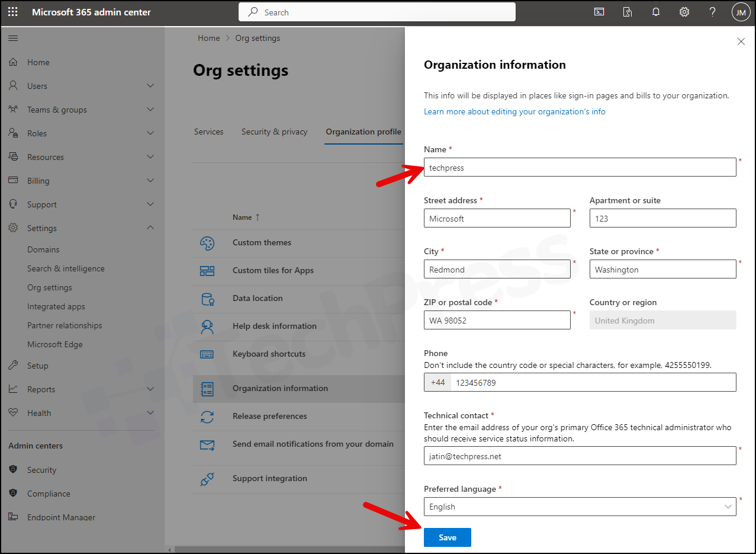
Task: Click the Organization information list icon
Action: click(x=207, y=389)
